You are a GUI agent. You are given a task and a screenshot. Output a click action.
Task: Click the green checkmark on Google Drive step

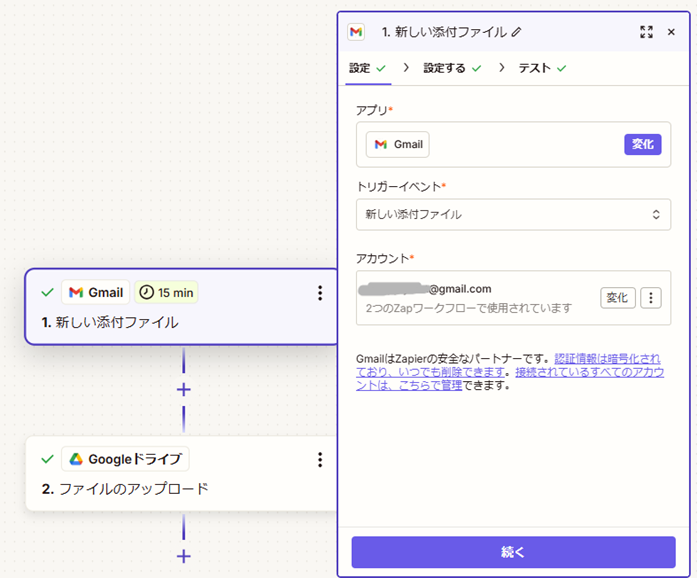tap(47, 459)
